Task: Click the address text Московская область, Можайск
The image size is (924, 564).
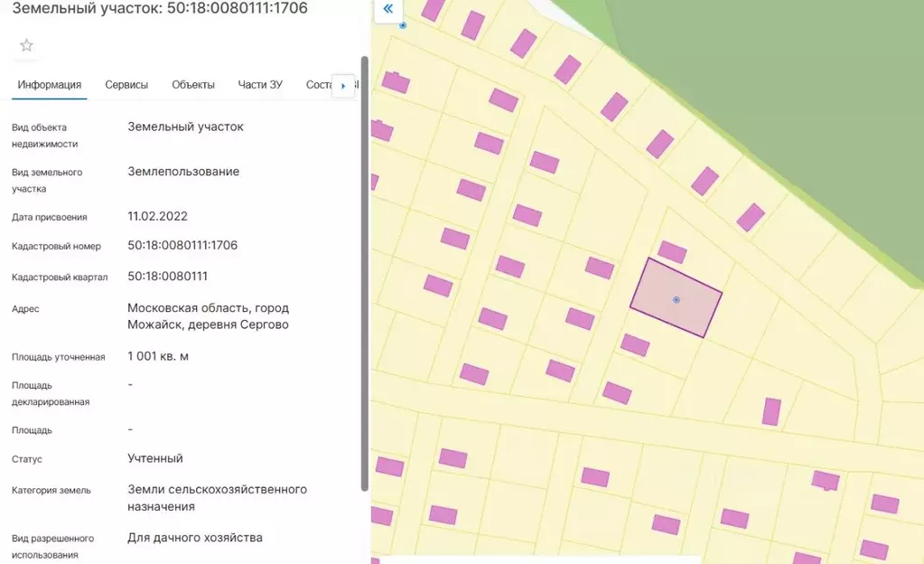Action: point(208,316)
